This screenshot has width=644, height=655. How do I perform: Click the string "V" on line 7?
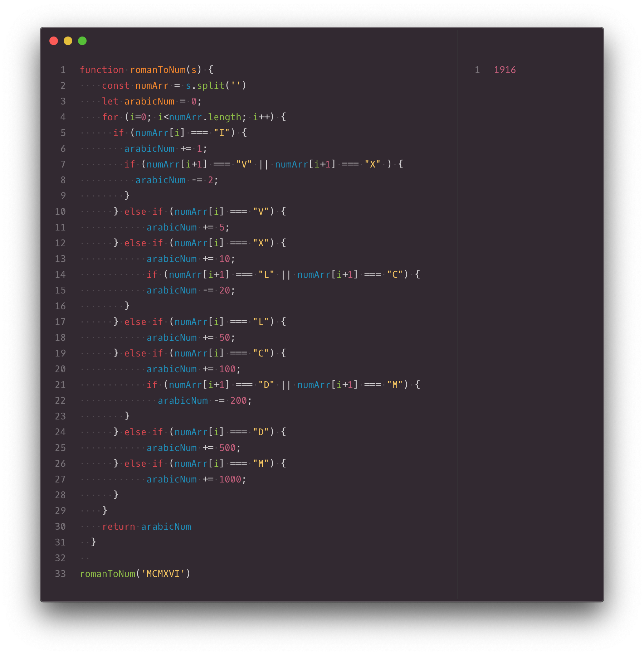tap(244, 164)
